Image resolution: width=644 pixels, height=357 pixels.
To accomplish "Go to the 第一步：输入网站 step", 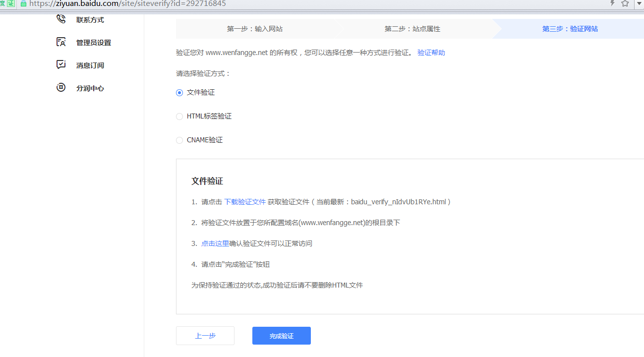I will (x=255, y=29).
